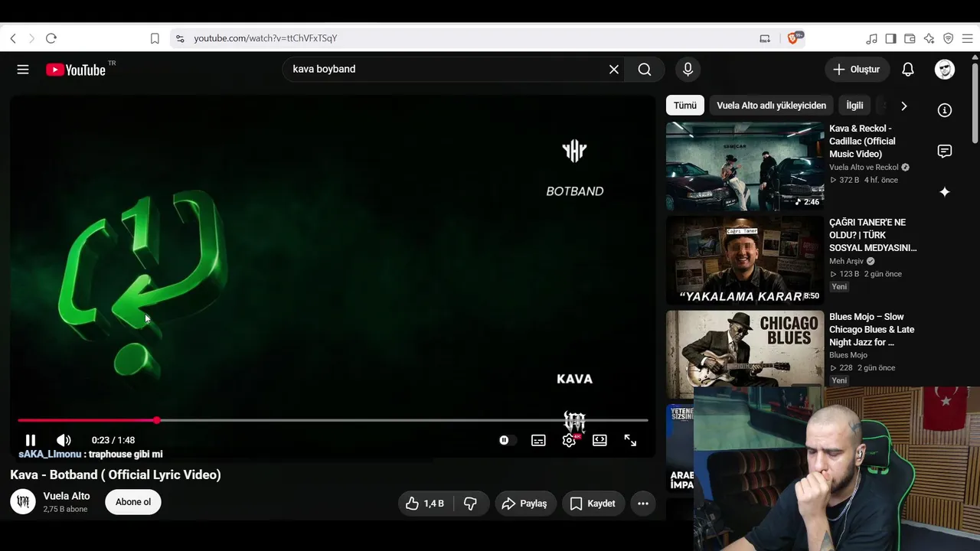Viewport: 980px width, 551px height.
Task: Save the video with Kaydet
Action: pos(593,504)
